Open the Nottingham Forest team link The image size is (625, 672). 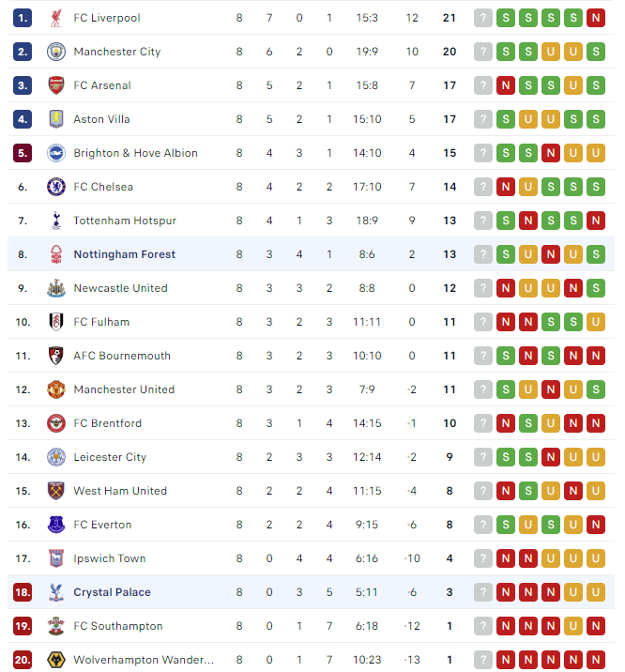click(x=124, y=254)
